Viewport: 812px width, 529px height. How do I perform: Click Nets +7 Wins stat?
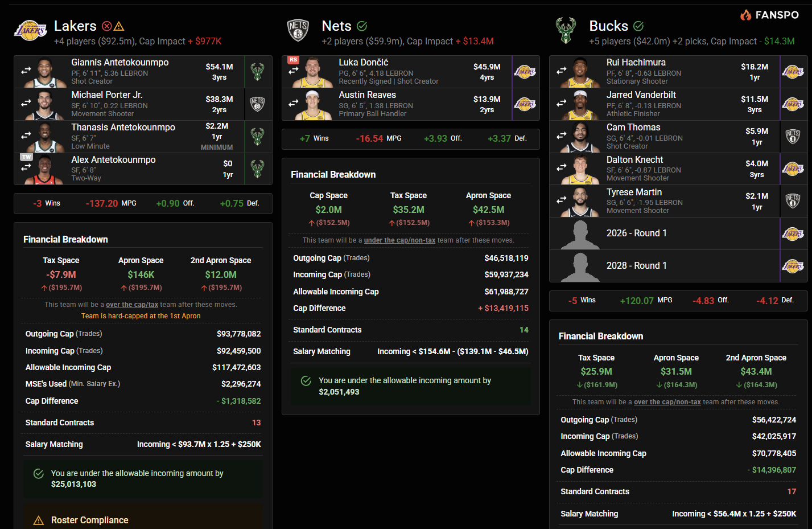tap(314, 138)
